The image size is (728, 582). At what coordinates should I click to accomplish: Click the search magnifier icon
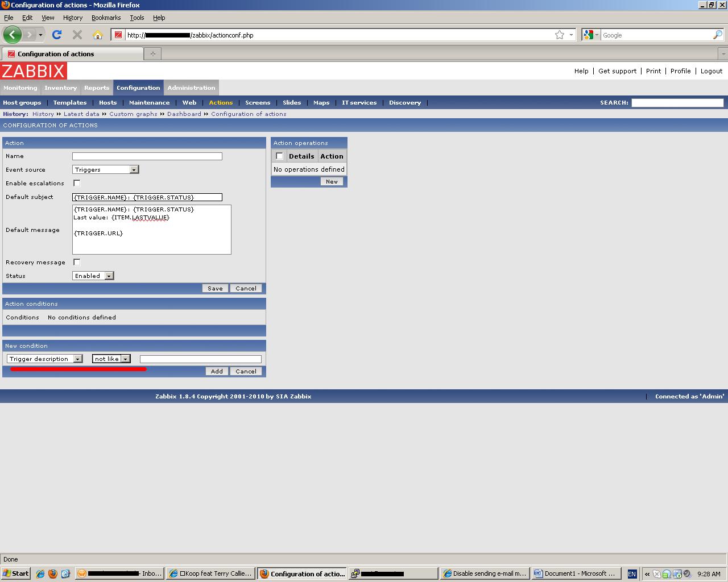pyautogui.click(x=718, y=35)
